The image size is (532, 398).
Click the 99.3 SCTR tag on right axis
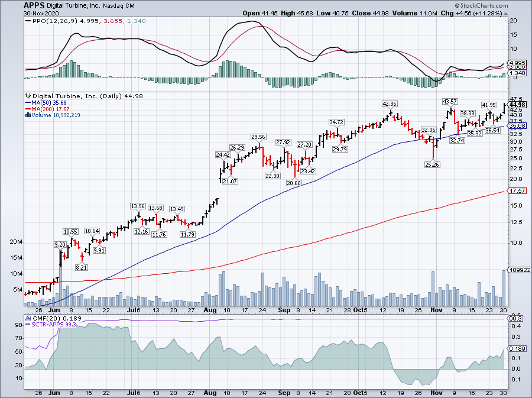coord(515,319)
